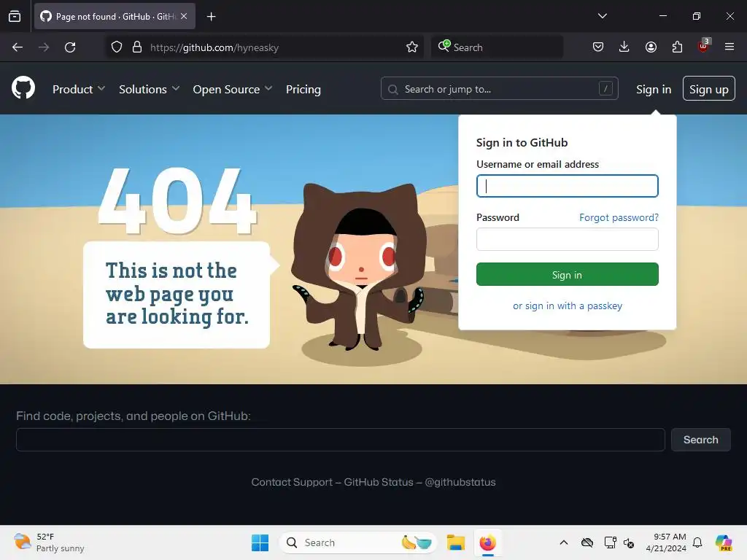Viewport: 747px width, 560px height.
Task: Click the Search or jump to field
Action: click(x=499, y=88)
